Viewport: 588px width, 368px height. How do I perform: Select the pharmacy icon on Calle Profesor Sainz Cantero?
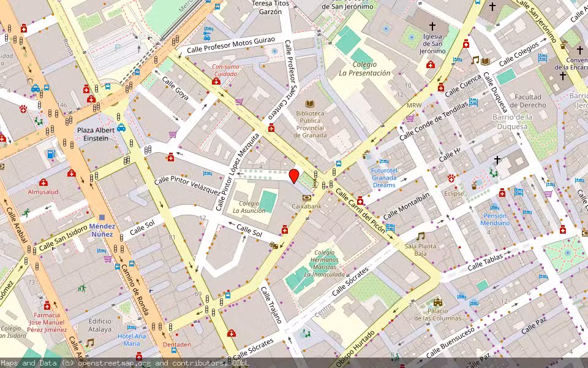pos(271,128)
